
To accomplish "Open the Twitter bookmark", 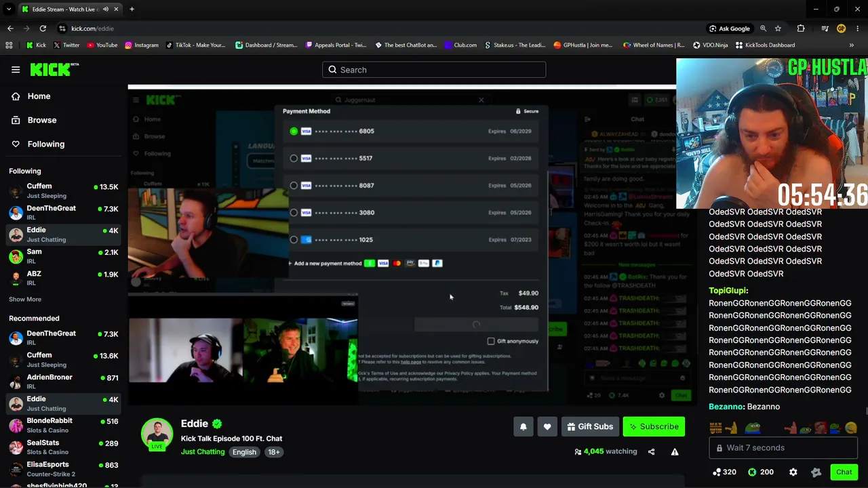I will (66, 45).
